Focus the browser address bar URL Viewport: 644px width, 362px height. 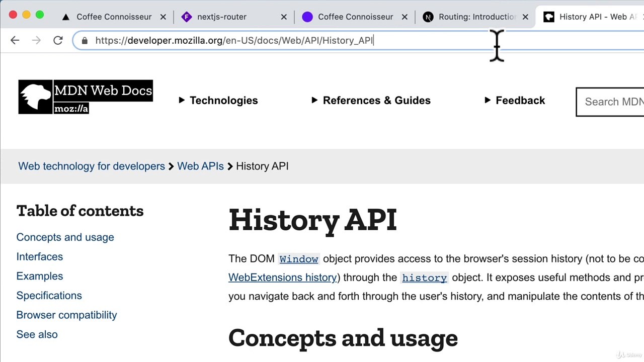[x=234, y=40]
